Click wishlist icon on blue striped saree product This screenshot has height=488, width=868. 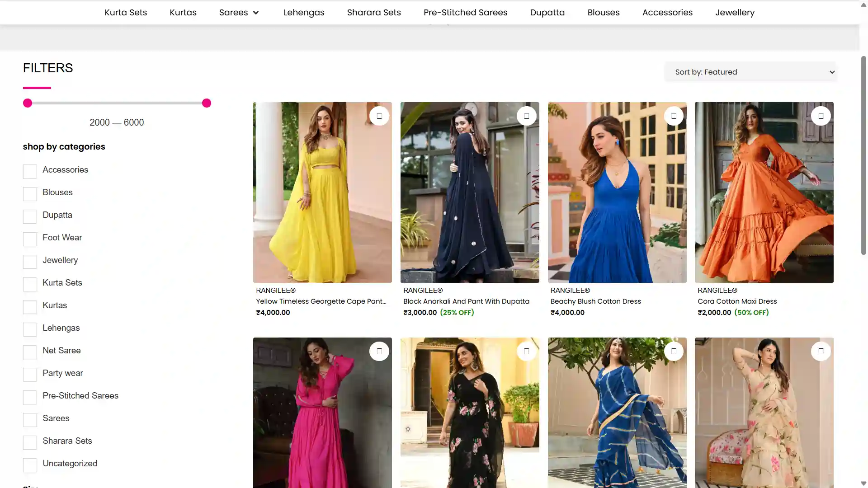coord(674,352)
